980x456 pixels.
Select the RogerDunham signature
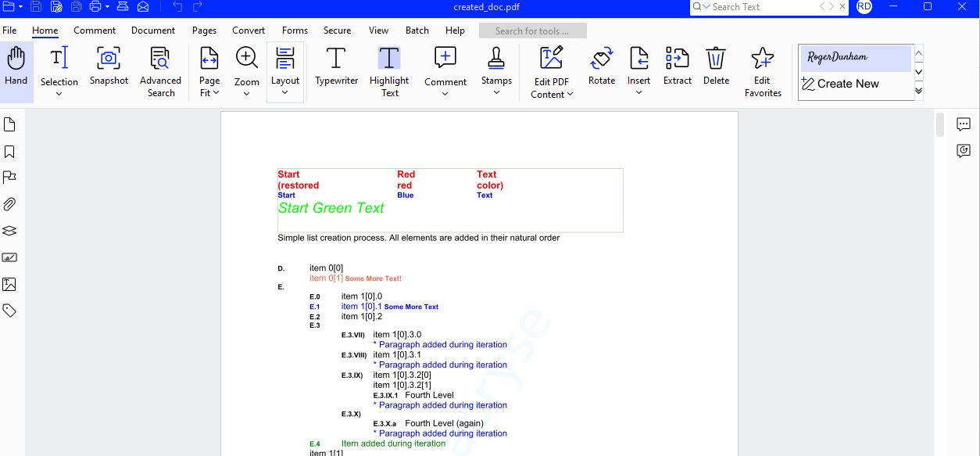click(856, 58)
